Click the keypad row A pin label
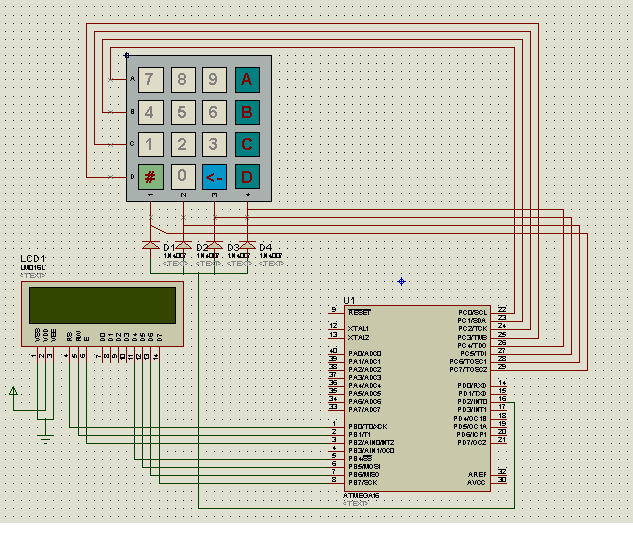 click(x=132, y=79)
